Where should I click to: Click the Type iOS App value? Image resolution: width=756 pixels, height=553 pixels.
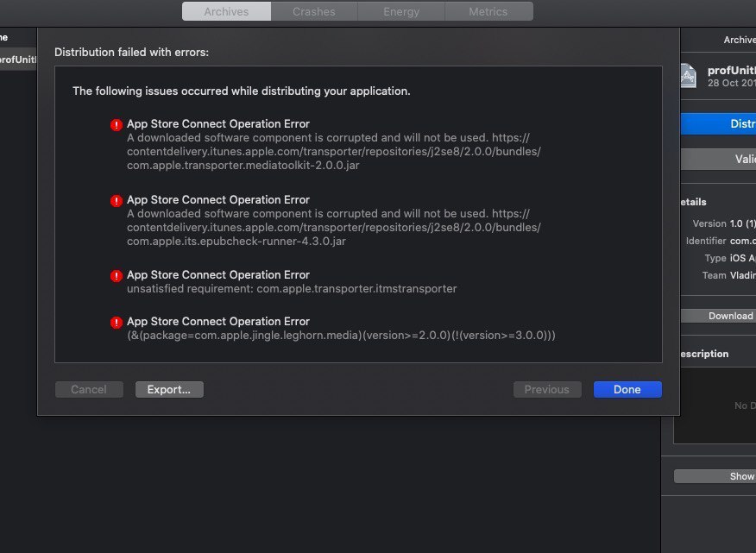742,258
